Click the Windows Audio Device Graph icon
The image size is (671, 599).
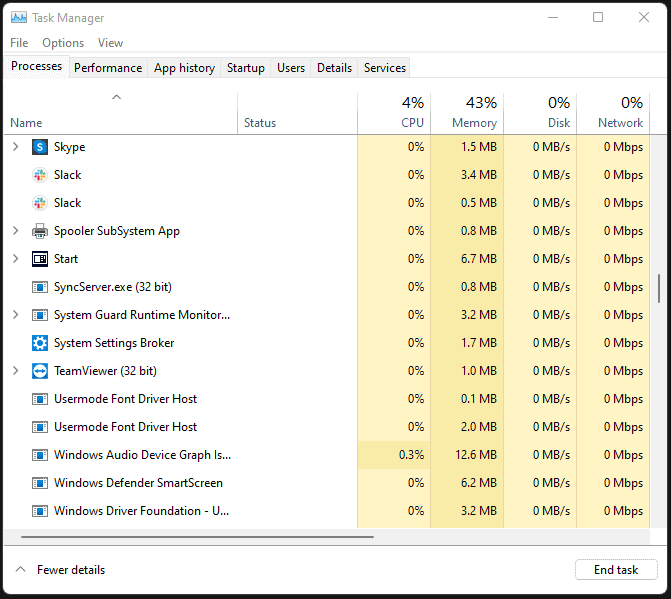click(x=40, y=455)
